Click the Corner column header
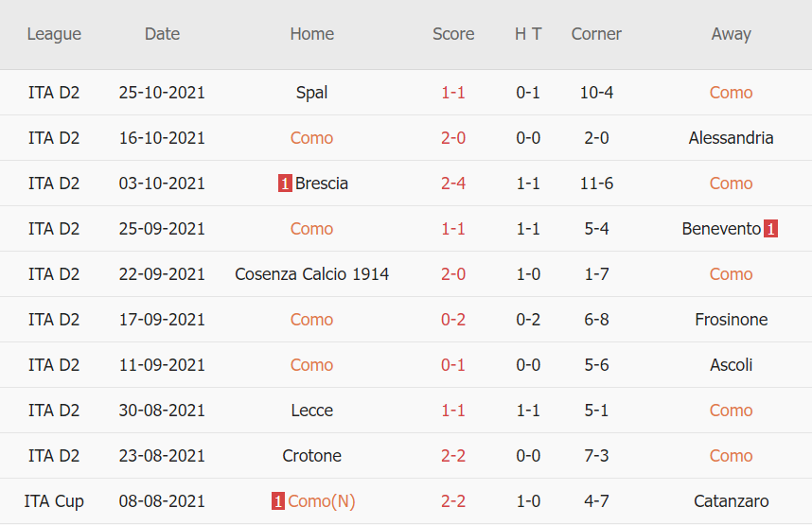This screenshot has width=812, height=525. pos(596,34)
